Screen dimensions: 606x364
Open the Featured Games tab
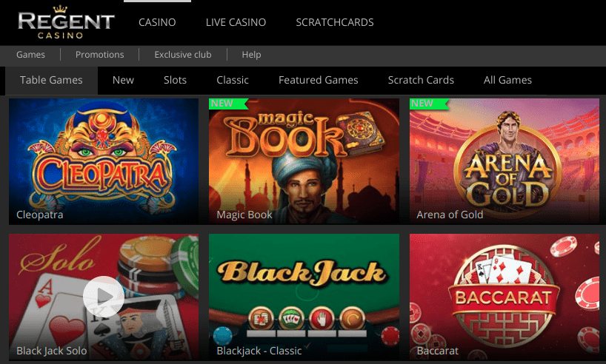[319, 81]
